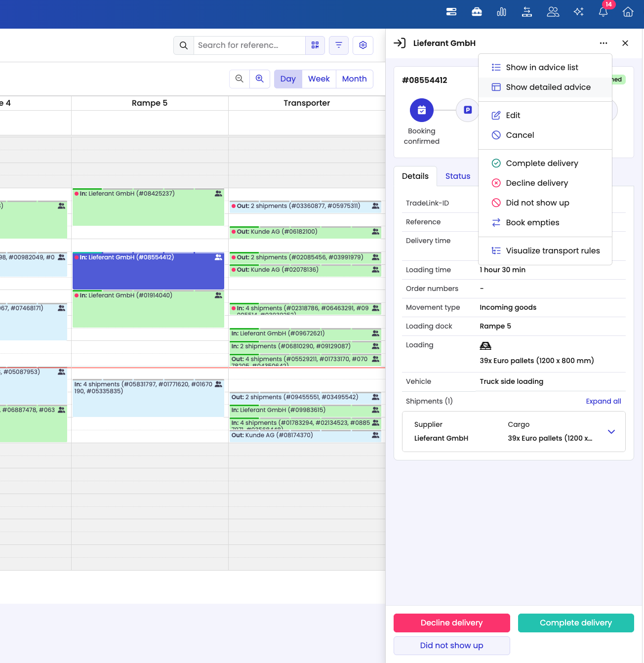Select Show detailed advice
644x663 pixels.
tap(545, 87)
